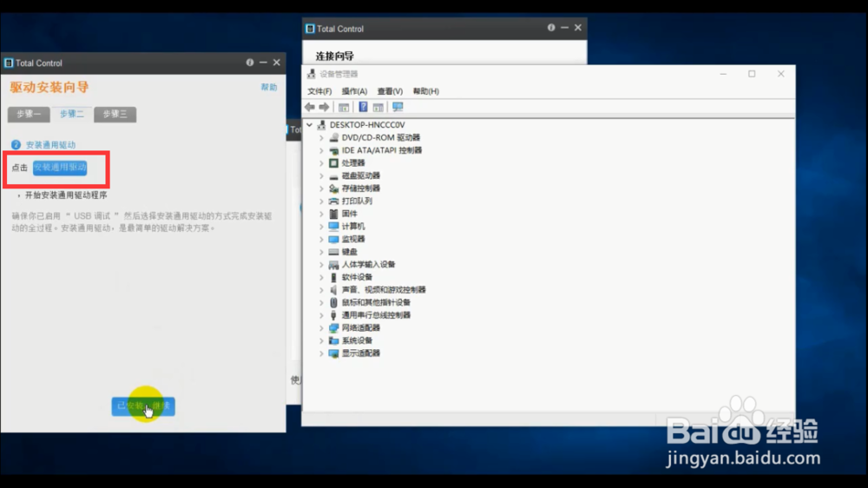This screenshot has width=868, height=488.
Task: Expand the 键盘 node
Action: tap(322, 252)
